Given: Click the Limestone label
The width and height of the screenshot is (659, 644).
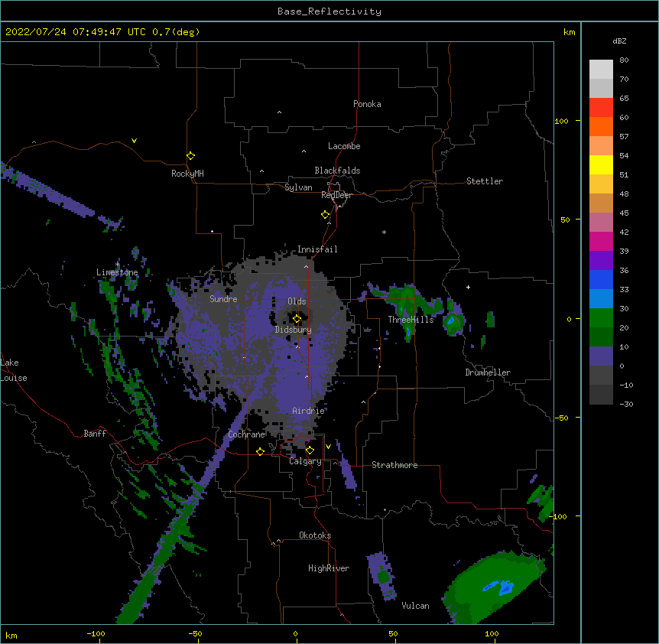Looking at the screenshot, I should [x=117, y=272].
